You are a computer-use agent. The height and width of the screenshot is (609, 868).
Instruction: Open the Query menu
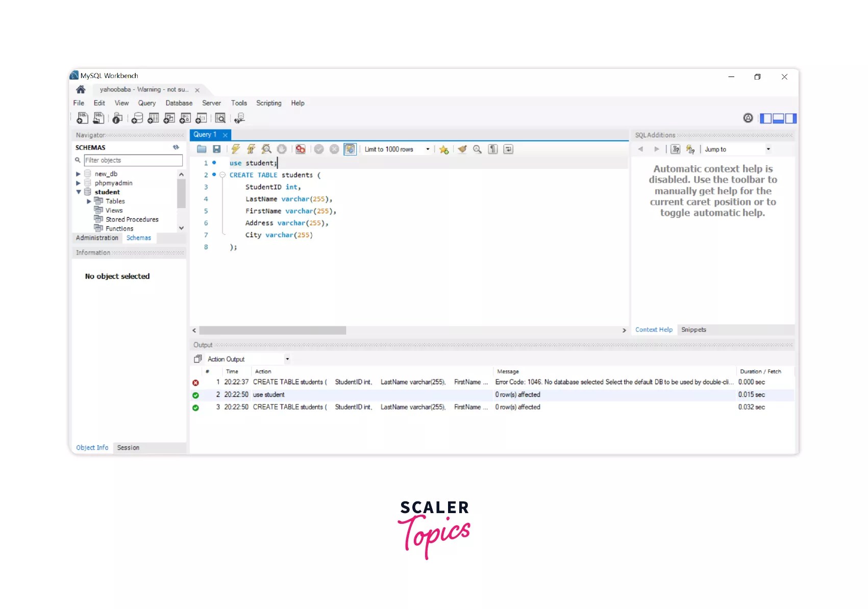[146, 103]
